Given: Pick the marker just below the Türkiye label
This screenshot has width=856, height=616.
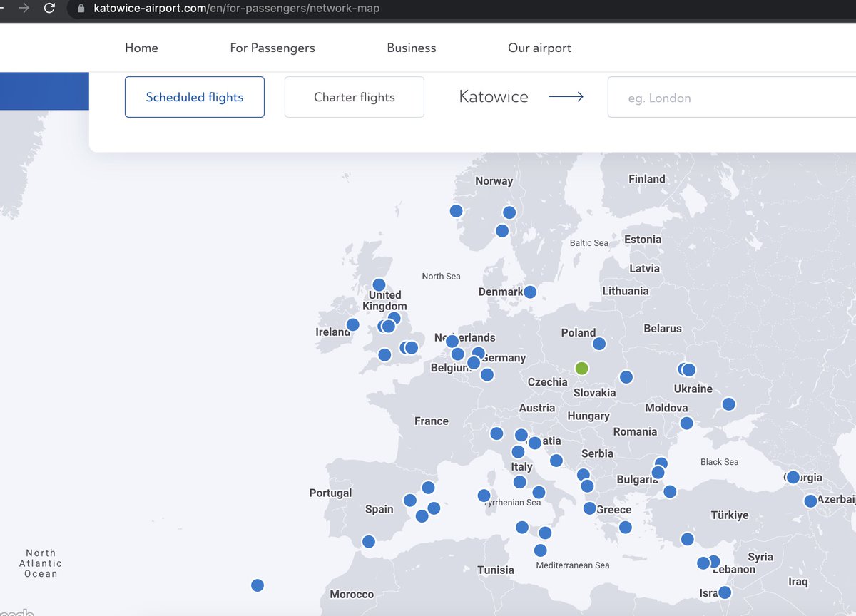Looking at the screenshot, I should click(x=687, y=539).
